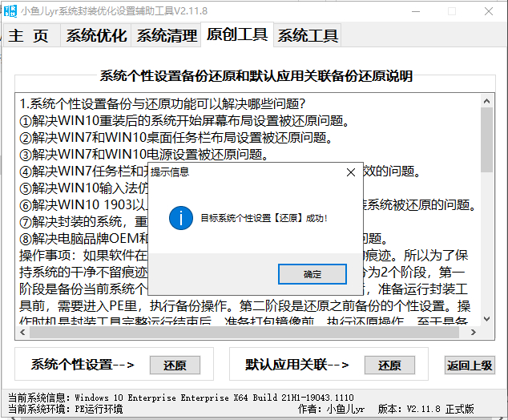508x420 pixels.
Task: Click the scrollbar up arrow in the text area
Action: [x=487, y=102]
